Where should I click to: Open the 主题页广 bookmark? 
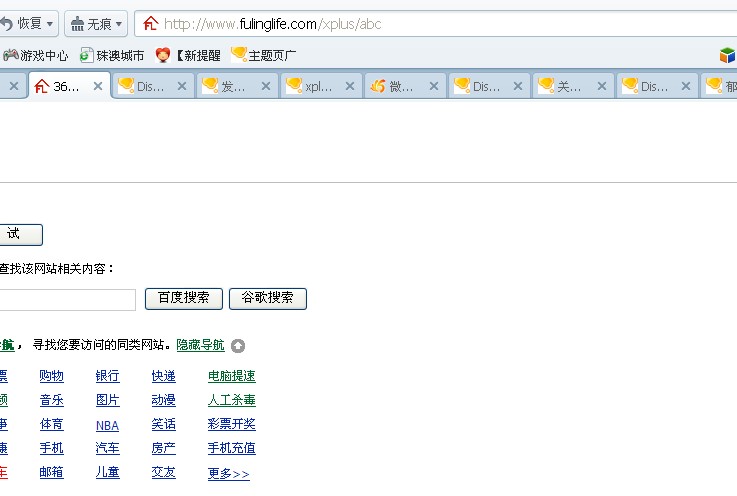coord(264,55)
